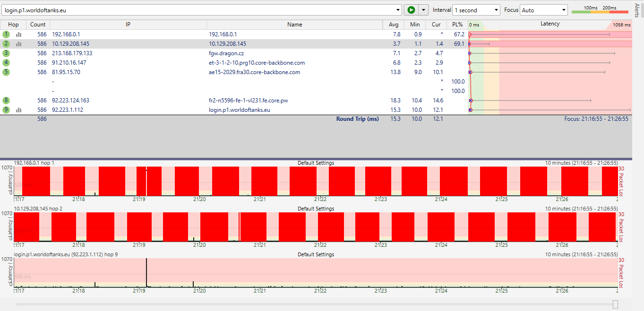Select the hop 8 number badge

[x=6, y=101]
